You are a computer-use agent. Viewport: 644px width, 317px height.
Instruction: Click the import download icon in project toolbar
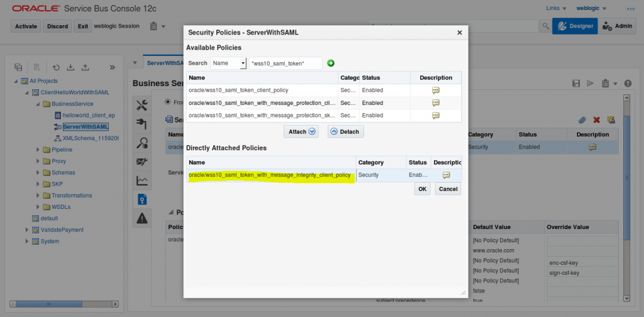pos(70,67)
